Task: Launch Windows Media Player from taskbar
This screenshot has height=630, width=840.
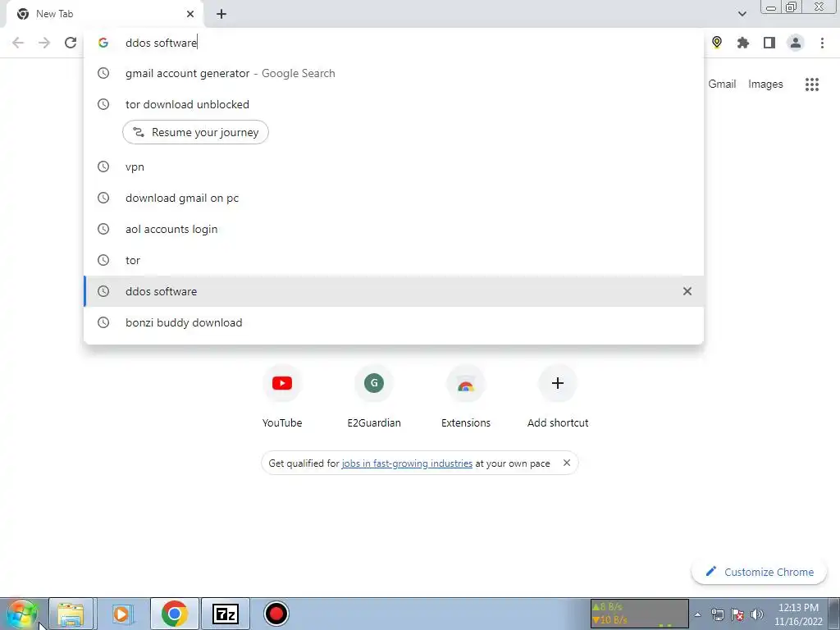Action: pyautogui.click(x=121, y=614)
